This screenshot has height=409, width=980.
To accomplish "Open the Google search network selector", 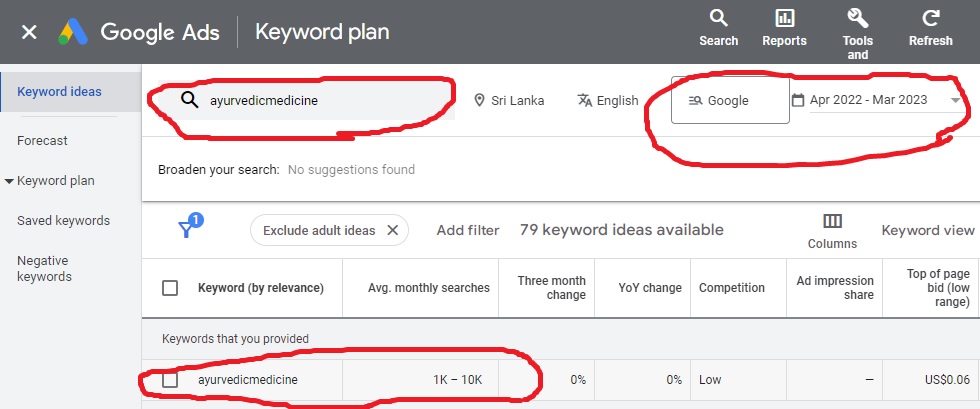I will (x=730, y=101).
